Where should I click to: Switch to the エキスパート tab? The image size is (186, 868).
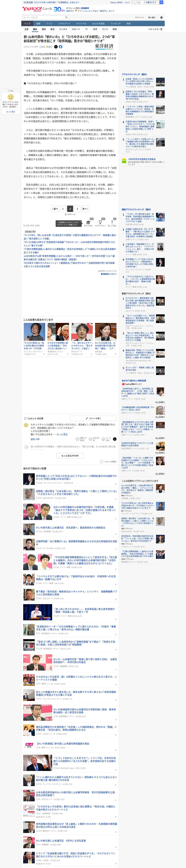pos(64,24)
